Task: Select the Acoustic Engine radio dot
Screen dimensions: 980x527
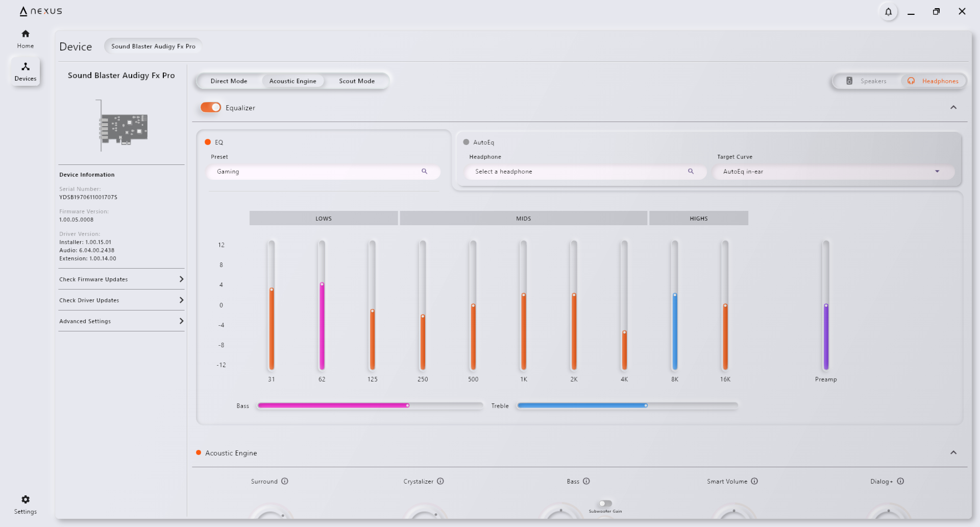Action: (x=199, y=452)
